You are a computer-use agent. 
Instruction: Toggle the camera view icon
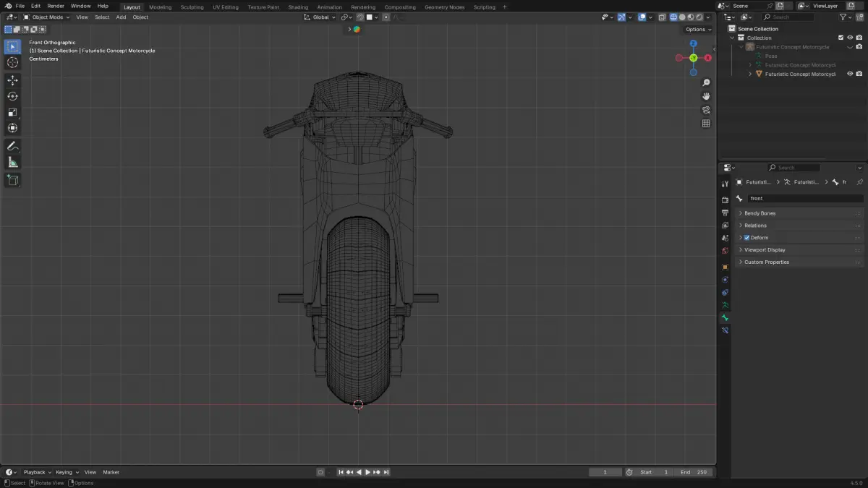[706, 110]
